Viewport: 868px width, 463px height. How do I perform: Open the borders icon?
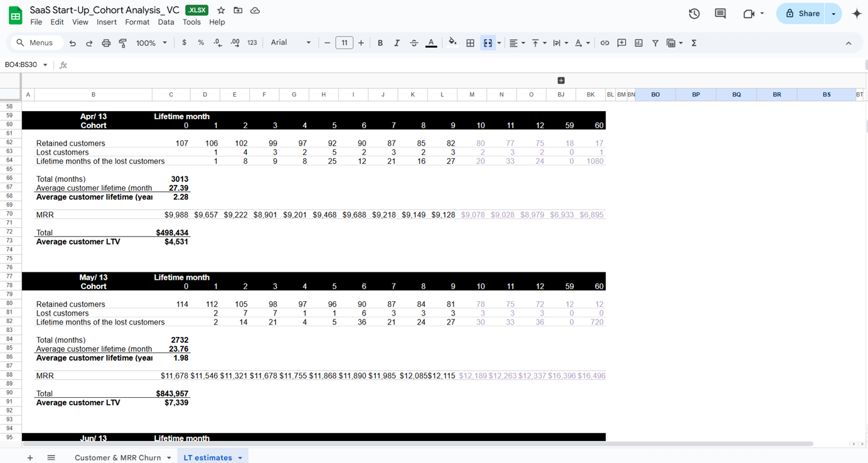pyautogui.click(x=470, y=43)
